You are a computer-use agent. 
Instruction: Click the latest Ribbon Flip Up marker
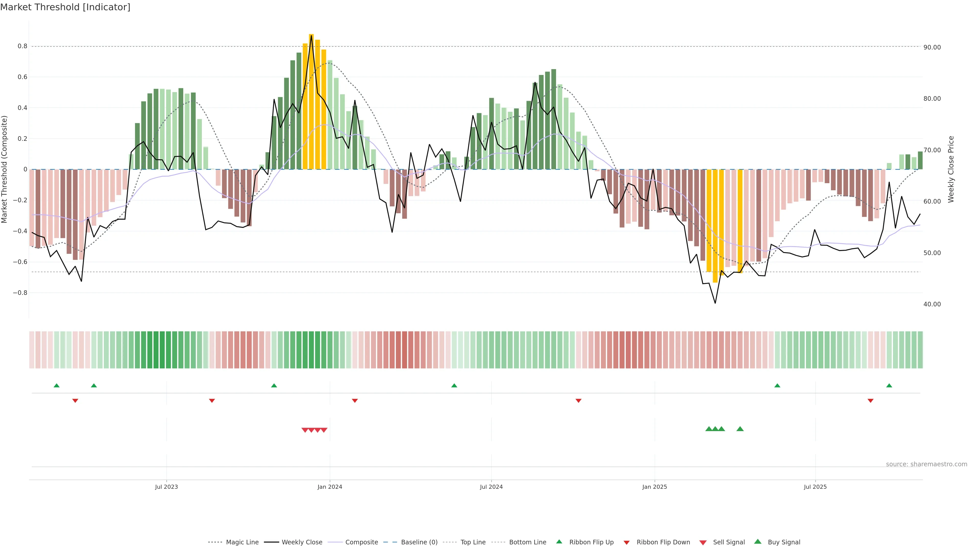(889, 386)
